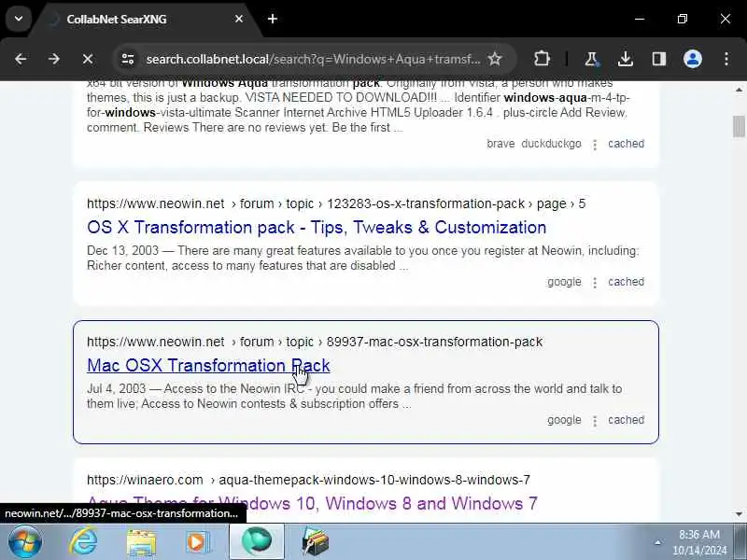
Task: Open cached copy of Windows Aqua archive result
Action: click(626, 144)
